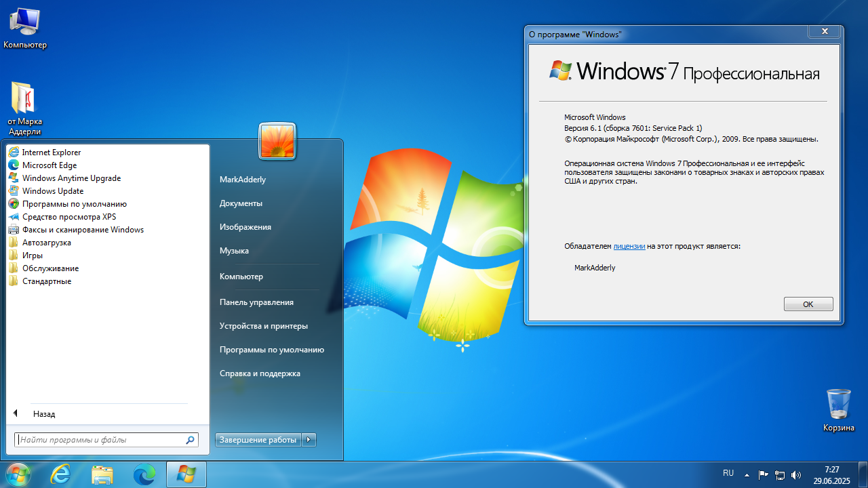The image size is (868, 488).
Task: Open Internet Explorer from the taskbar
Action: 60,474
